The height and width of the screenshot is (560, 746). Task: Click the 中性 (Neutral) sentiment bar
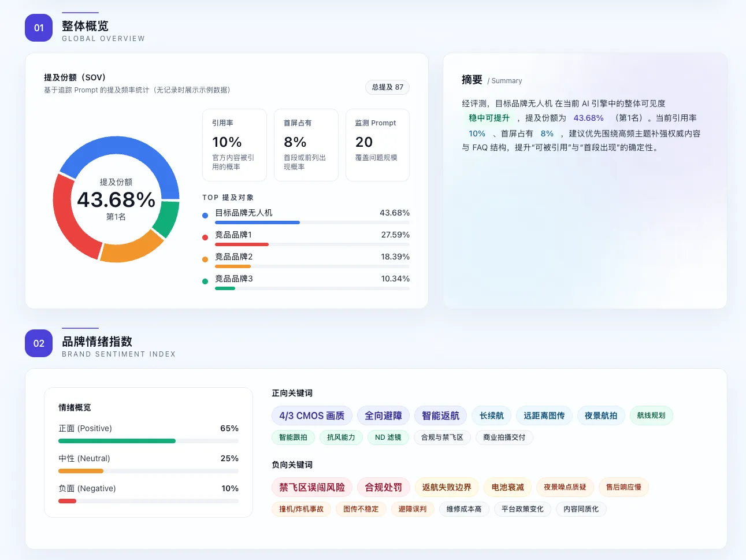(149, 471)
